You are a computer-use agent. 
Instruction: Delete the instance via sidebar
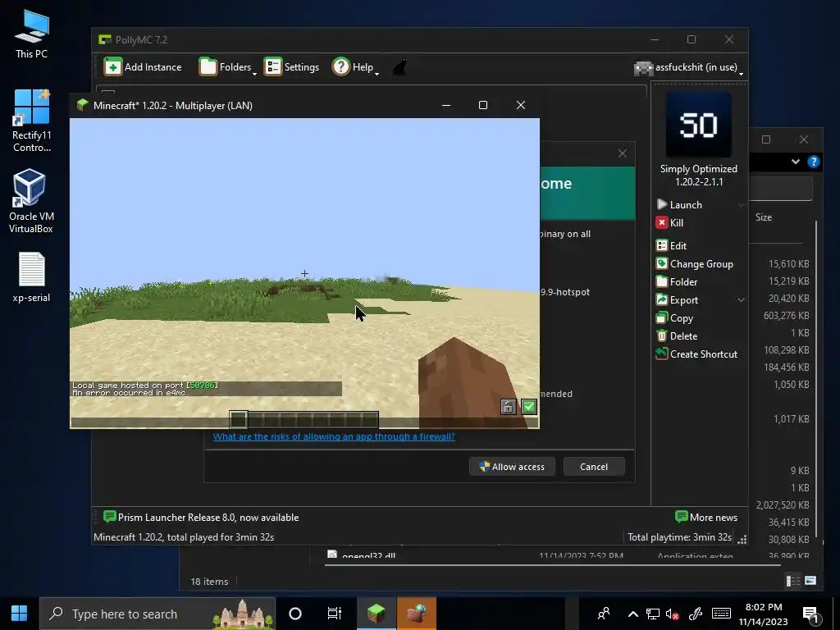(x=677, y=336)
